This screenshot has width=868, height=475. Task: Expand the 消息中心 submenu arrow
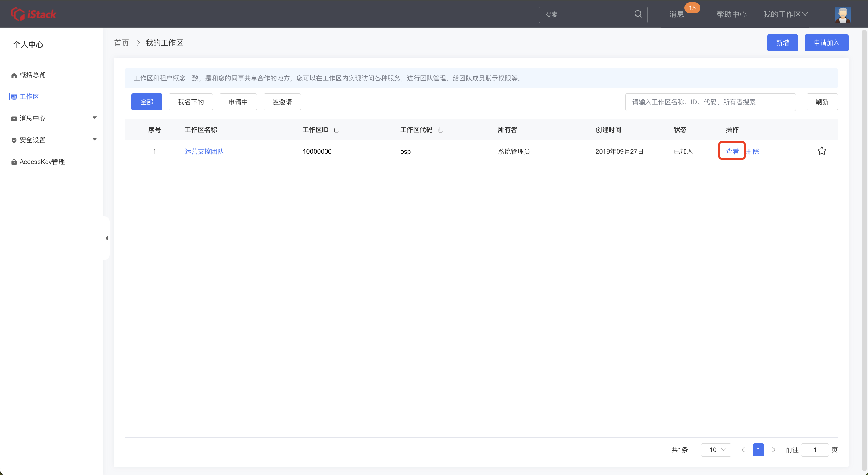[x=95, y=118]
